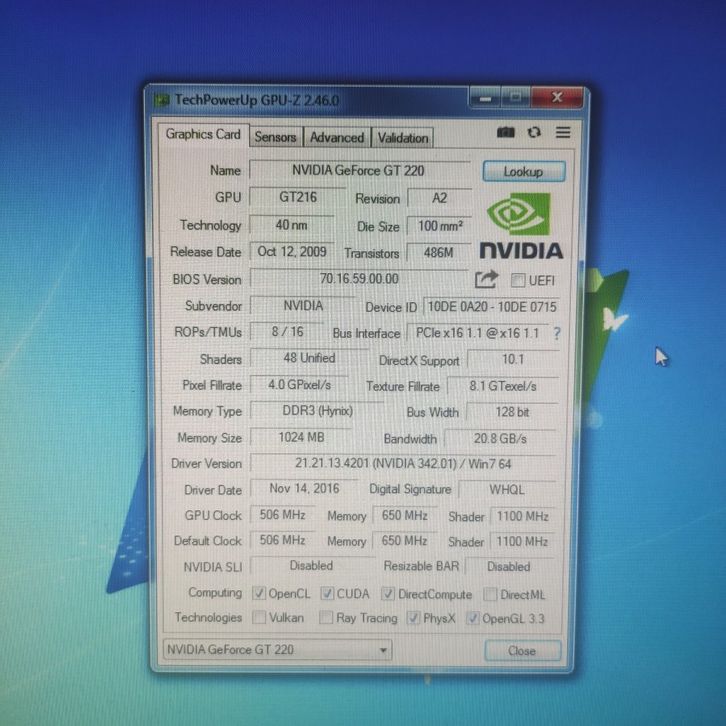Toggle the DirectML checkbox
726x726 pixels.
tap(490, 595)
